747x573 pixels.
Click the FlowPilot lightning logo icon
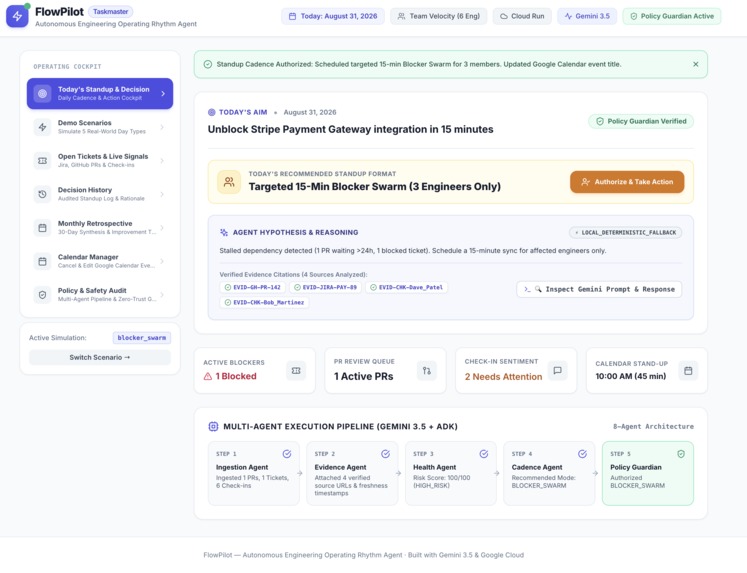17,16
